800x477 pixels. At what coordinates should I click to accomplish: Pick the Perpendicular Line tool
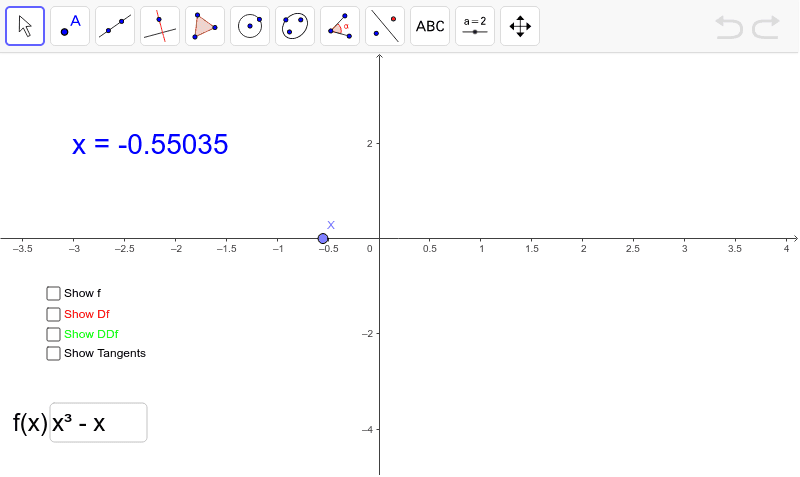tap(160, 26)
